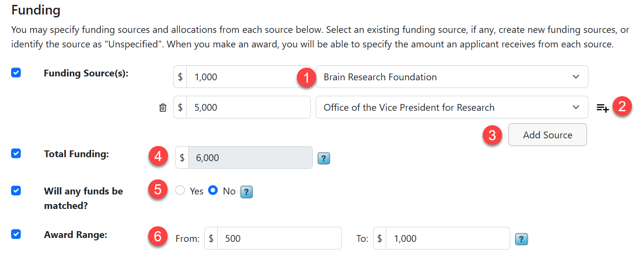Click the red number 3 annotation marker
This screenshot has height=266, width=644.
pyautogui.click(x=492, y=135)
